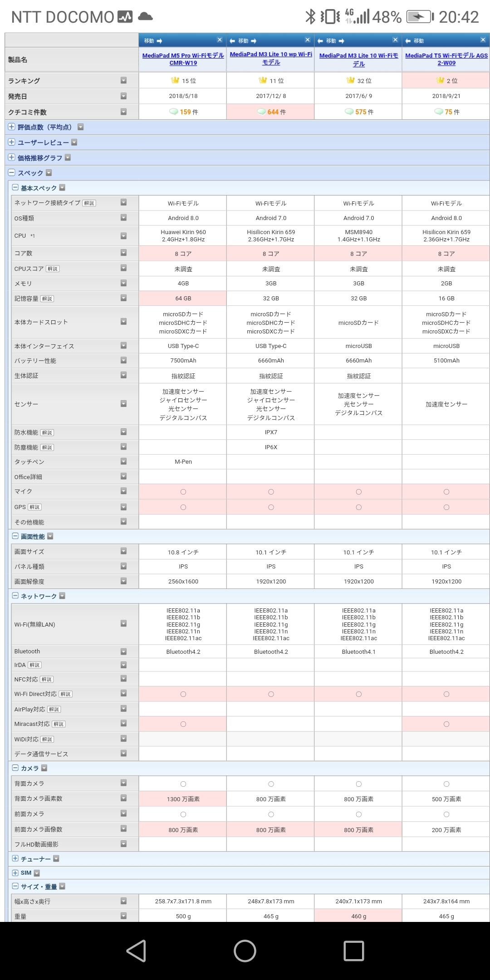The image size is (490, 980).
Task: Tap battery indicator in status bar
Action: pyautogui.click(x=420, y=17)
